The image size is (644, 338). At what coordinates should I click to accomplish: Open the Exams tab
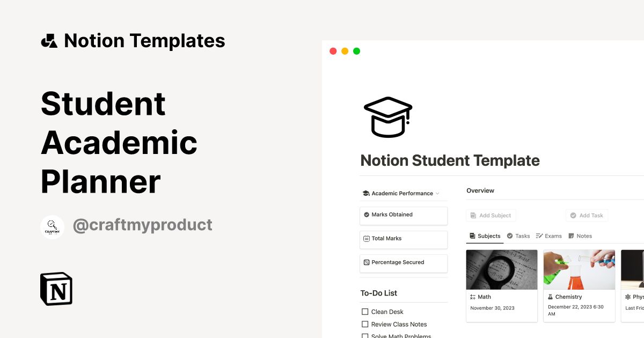549,236
